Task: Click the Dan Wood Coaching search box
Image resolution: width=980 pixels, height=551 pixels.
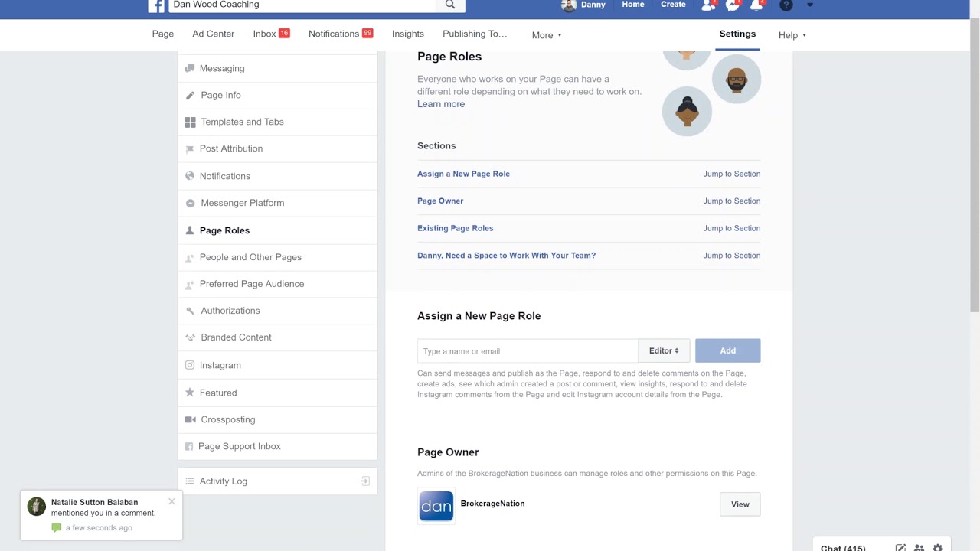Action: coord(302,5)
